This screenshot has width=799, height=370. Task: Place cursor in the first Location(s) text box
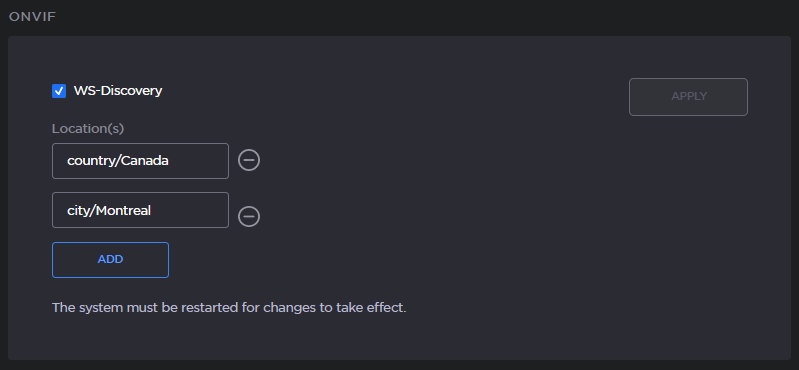pos(140,161)
